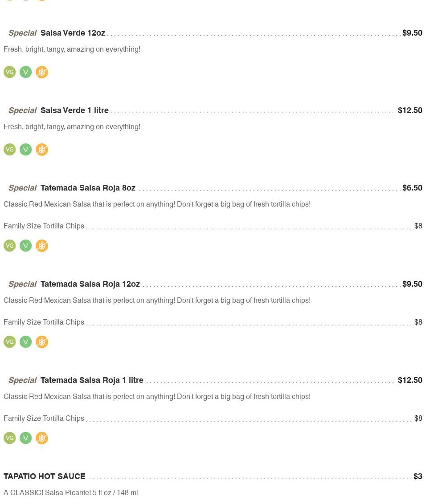The width and height of the screenshot is (430, 504).
Task: Open Salsa Verde 12oz item
Action: point(73,33)
